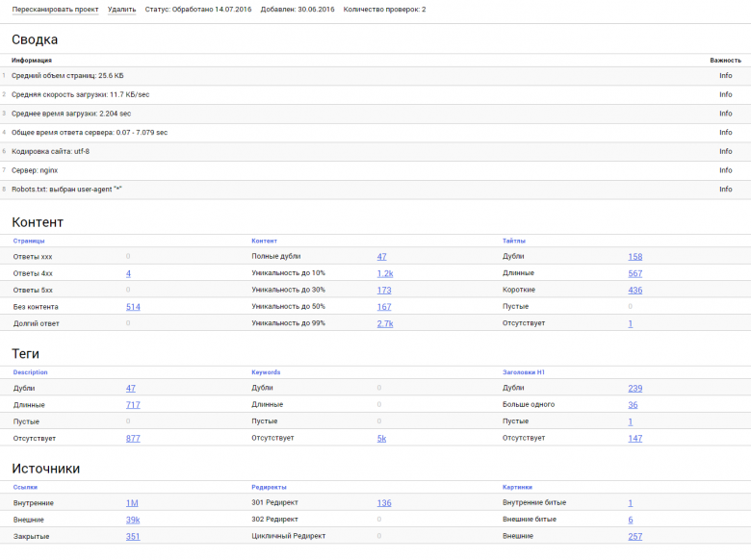
Task: Open the Картинки Внешние count 257
Action: click(635, 537)
